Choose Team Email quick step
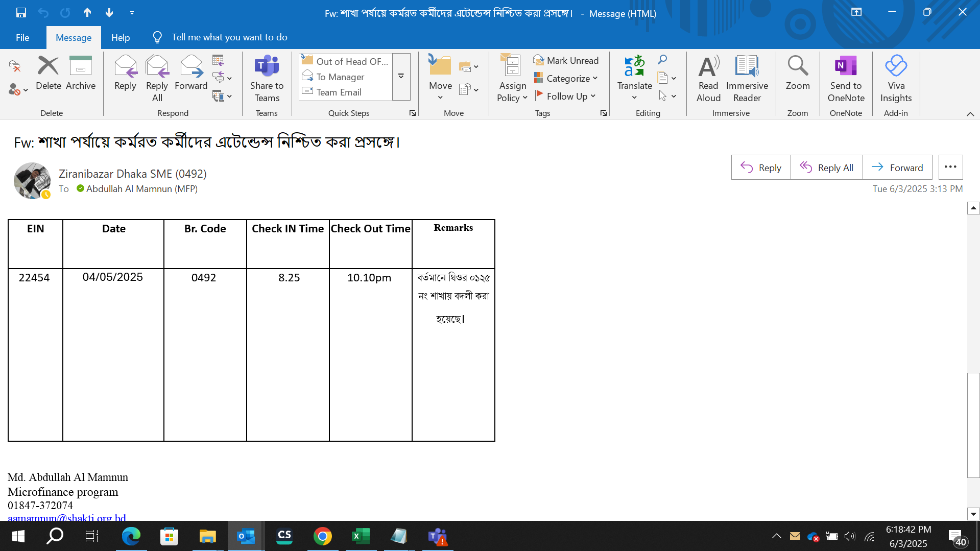 tap(346, 92)
